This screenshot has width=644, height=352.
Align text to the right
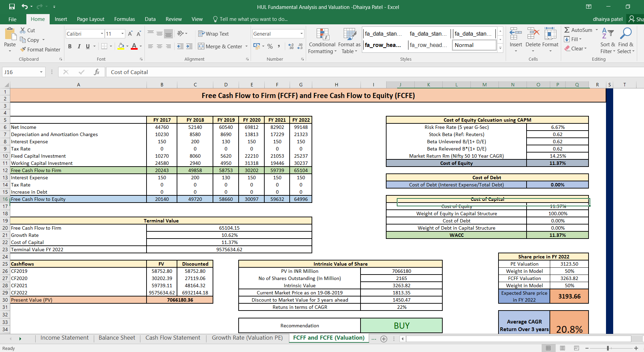pyautogui.click(x=168, y=46)
